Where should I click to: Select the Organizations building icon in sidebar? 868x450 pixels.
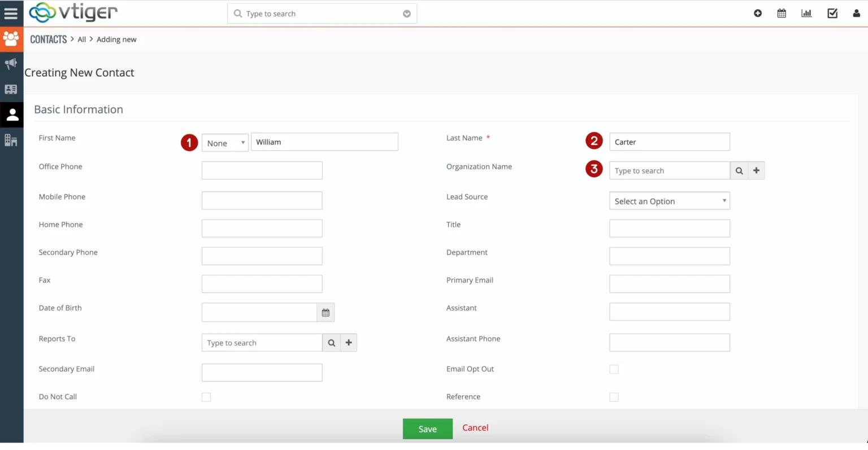11,140
